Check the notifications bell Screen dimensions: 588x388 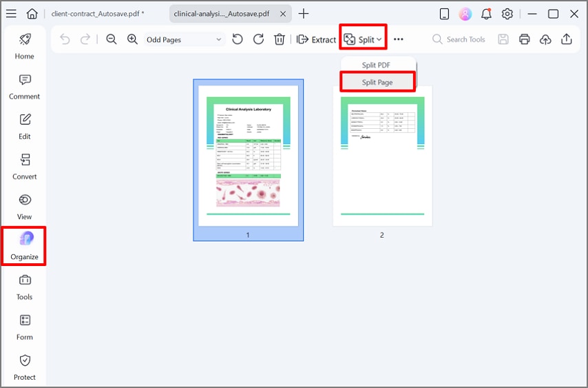486,14
